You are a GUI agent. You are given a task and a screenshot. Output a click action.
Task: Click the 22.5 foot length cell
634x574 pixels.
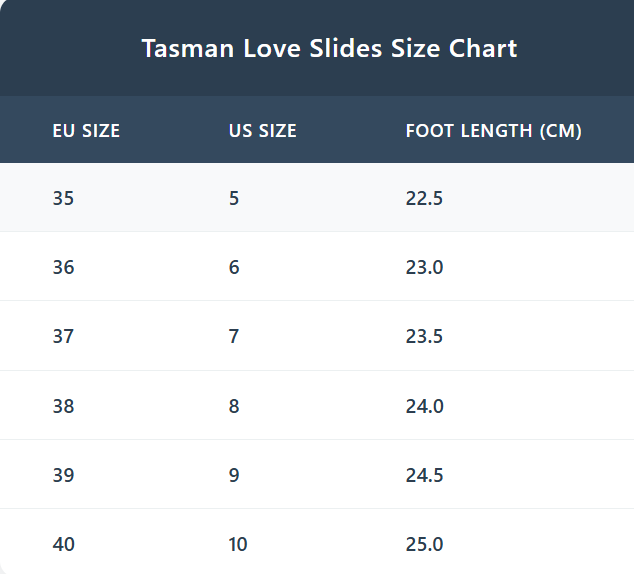pyautogui.click(x=424, y=198)
